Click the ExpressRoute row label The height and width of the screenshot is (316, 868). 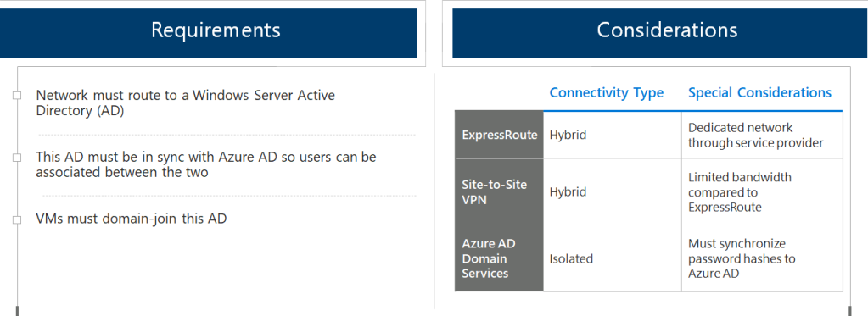pos(499,135)
